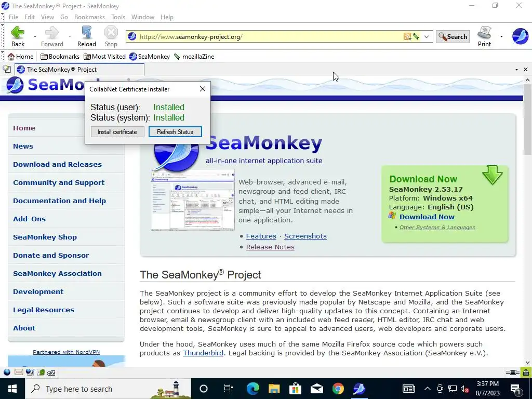Select The SeaMonkey Project tab

[x=79, y=69]
